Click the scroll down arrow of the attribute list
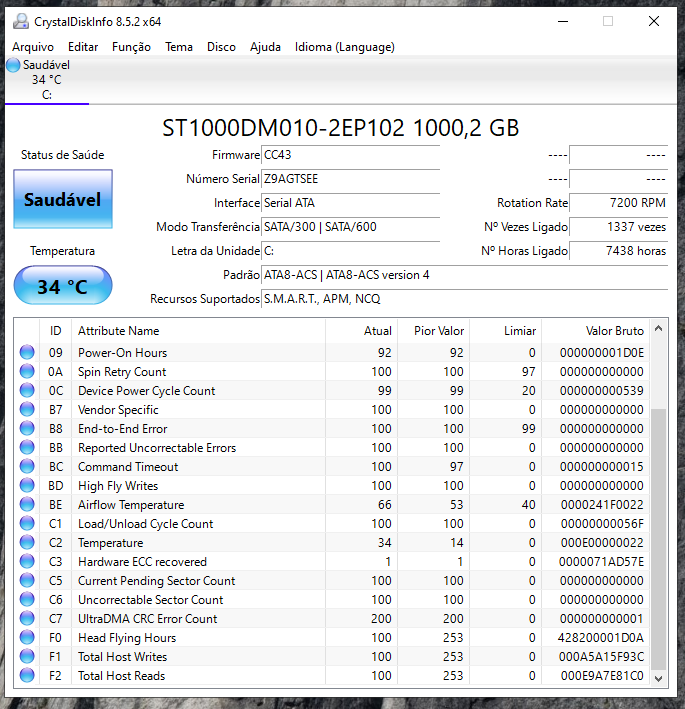685x709 pixels. 659,678
